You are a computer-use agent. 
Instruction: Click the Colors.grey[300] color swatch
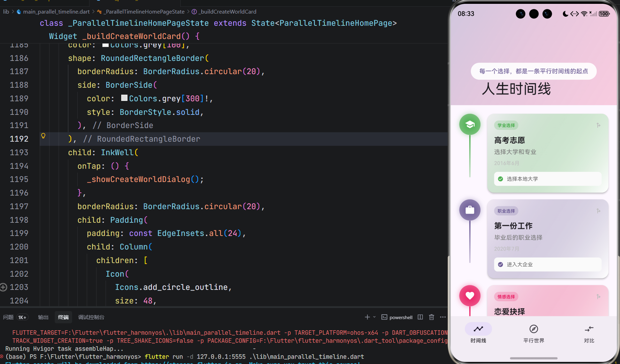pyautogui.click(x=124, y=98)
